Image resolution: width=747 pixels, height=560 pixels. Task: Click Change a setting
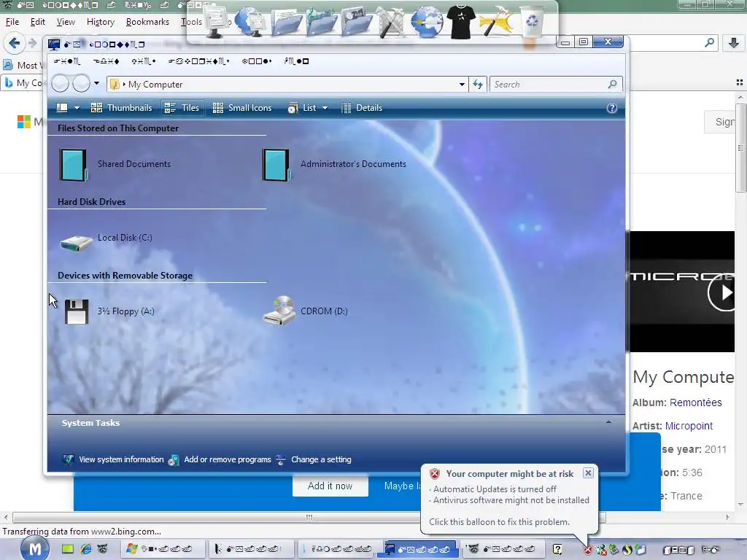coord(314,459)
